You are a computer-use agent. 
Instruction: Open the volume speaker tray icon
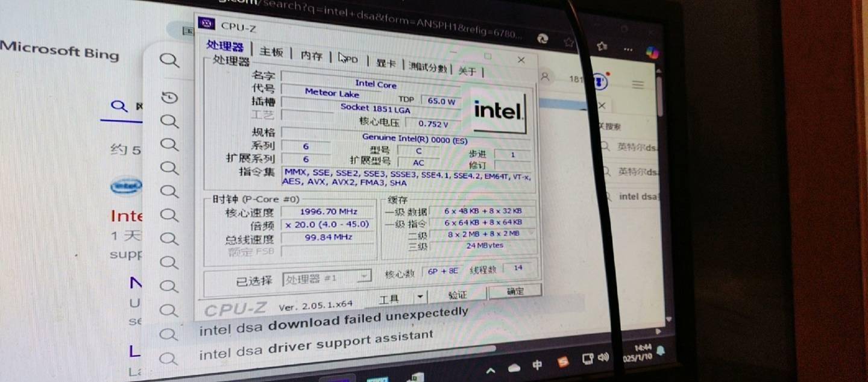(603, 357)
